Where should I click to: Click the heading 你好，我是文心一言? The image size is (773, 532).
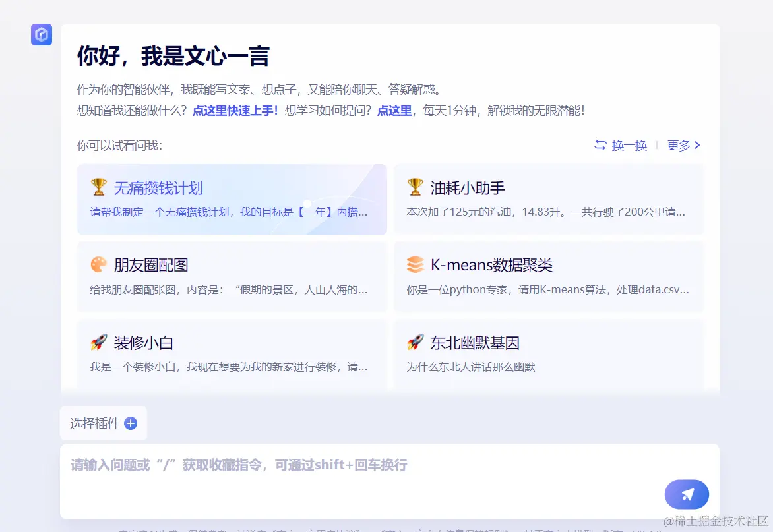pos(173,55)
